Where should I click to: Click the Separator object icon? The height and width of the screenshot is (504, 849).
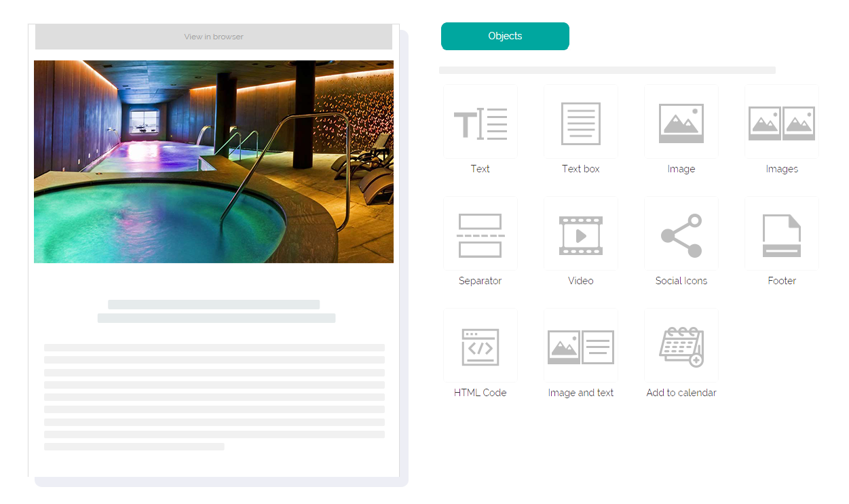click(x=480, y=235)
